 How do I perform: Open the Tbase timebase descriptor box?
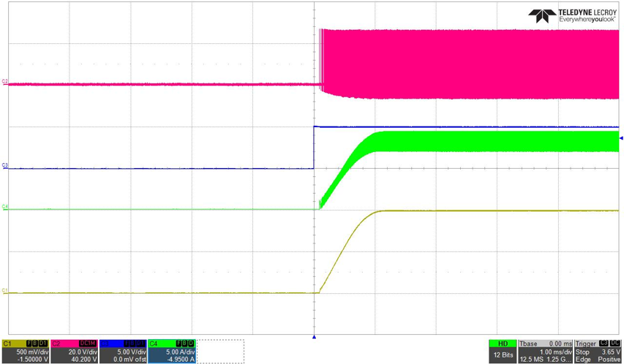pos(545,352)
